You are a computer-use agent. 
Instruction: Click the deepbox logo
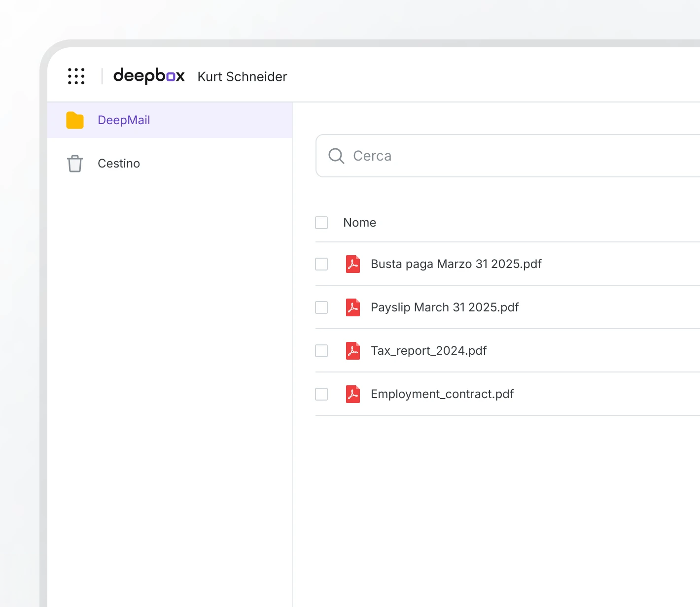tap(149, 76)
